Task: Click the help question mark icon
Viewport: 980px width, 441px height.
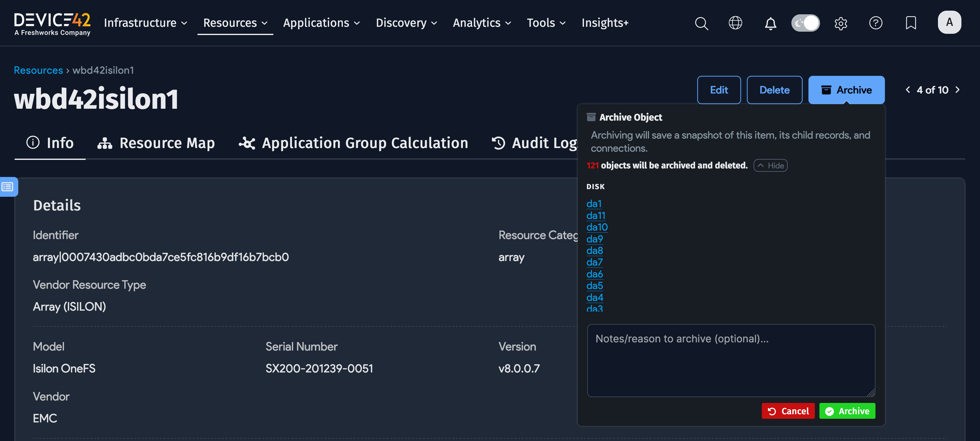Action: coord(875,23)
